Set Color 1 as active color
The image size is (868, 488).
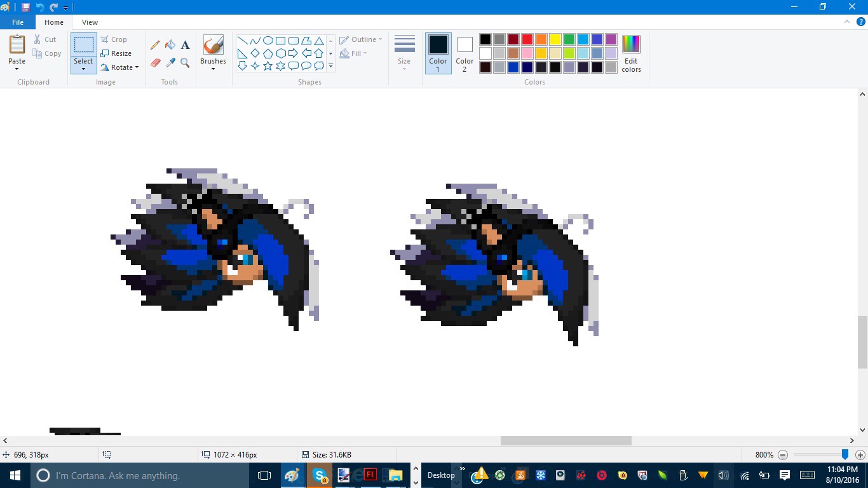pos(438,53)
